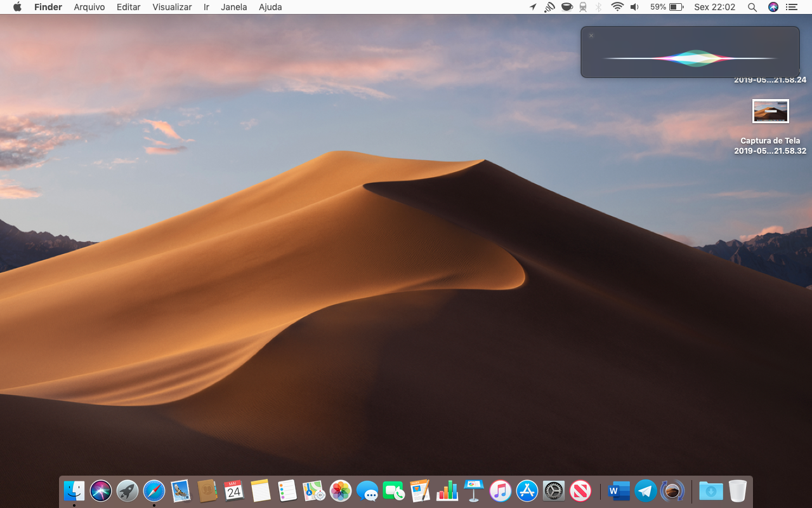812x508 pixels.
Task: Select the file label ending in 21.58.32
Action: point(770,146)
